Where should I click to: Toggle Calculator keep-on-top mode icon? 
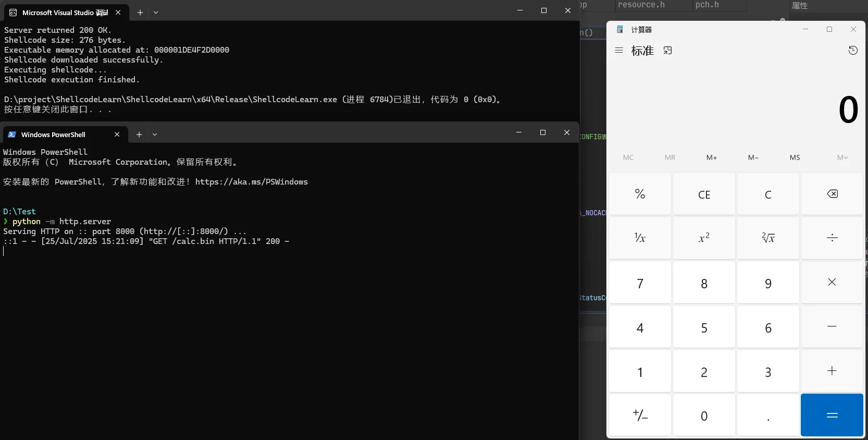(668, 51)
